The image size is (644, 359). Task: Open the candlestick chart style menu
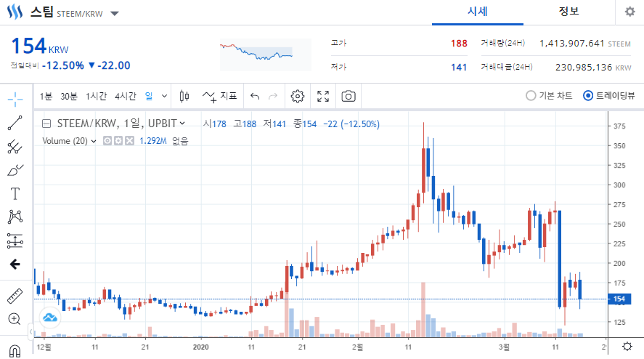184,96
